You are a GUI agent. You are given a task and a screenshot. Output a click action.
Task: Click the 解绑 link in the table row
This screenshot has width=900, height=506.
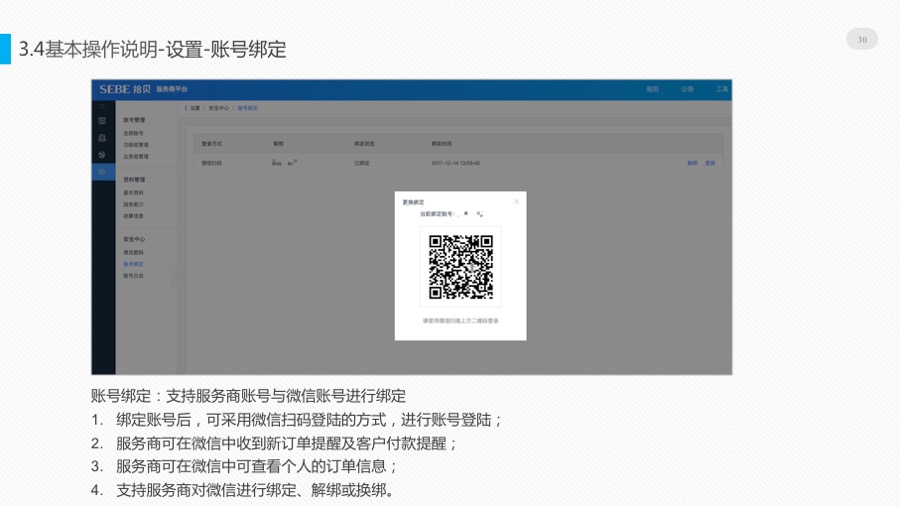point(692,164)
